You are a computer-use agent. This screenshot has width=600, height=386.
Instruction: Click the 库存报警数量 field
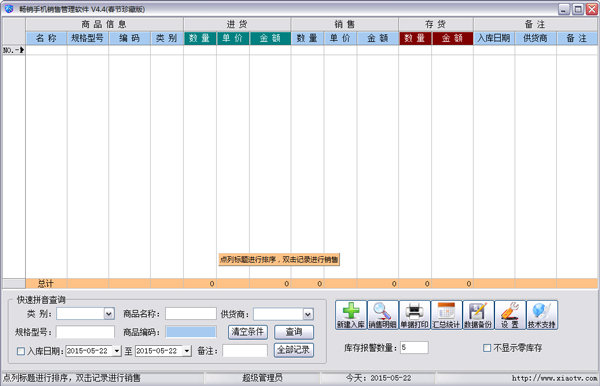(x=414, y=347)
